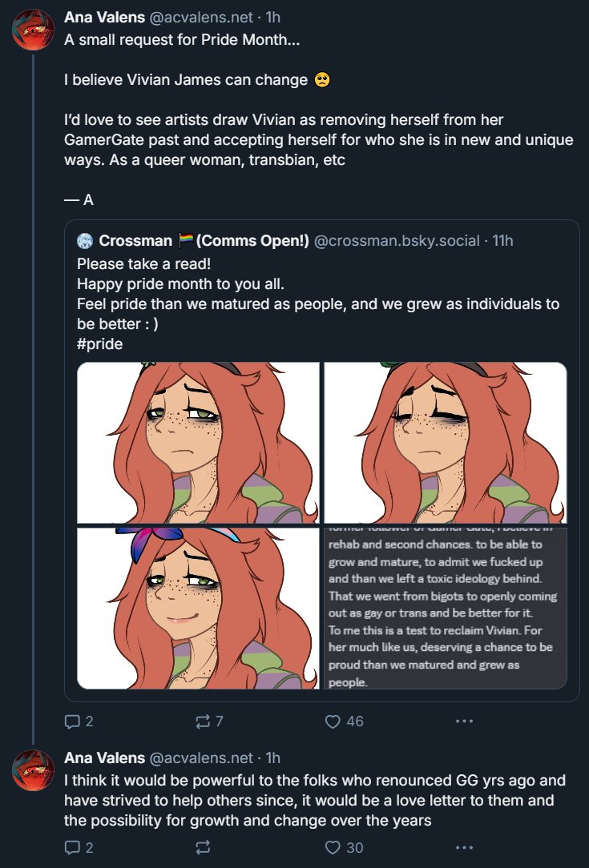Open the text screenshot image about reclaiming Vivian
Image resolution: width=589 pixels, height=868 pixels.
(x=445, y=608)
